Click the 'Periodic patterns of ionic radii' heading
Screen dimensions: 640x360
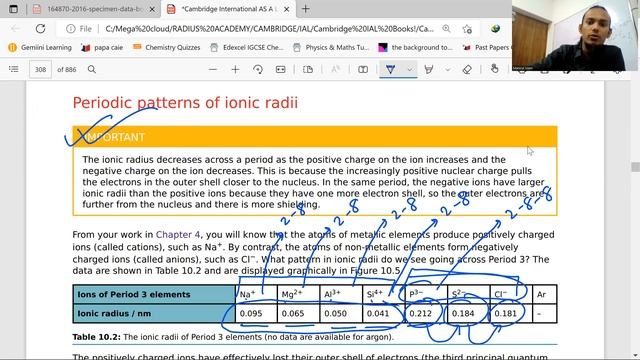point(185,103)
